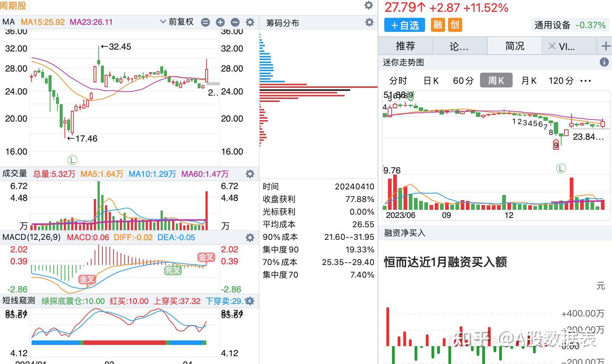Open the 论... tab
This screenshot has width=612, height=364.
tap(459, 46)
